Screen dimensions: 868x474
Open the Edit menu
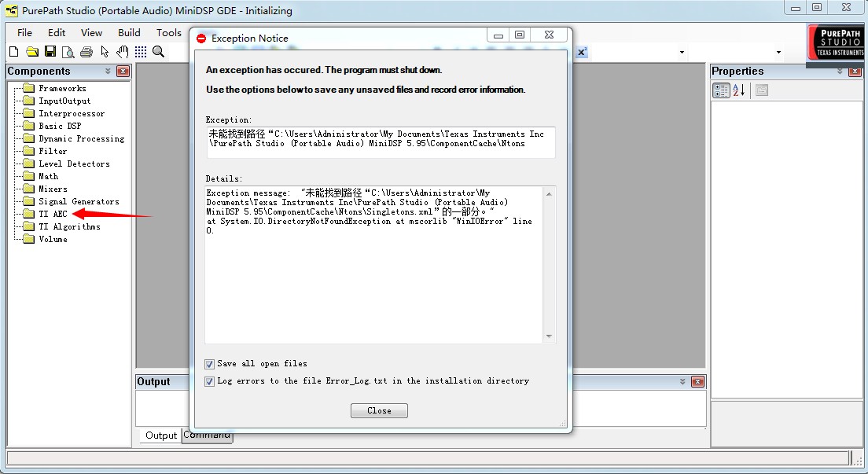pyautogui.click(x=57, y=33)
